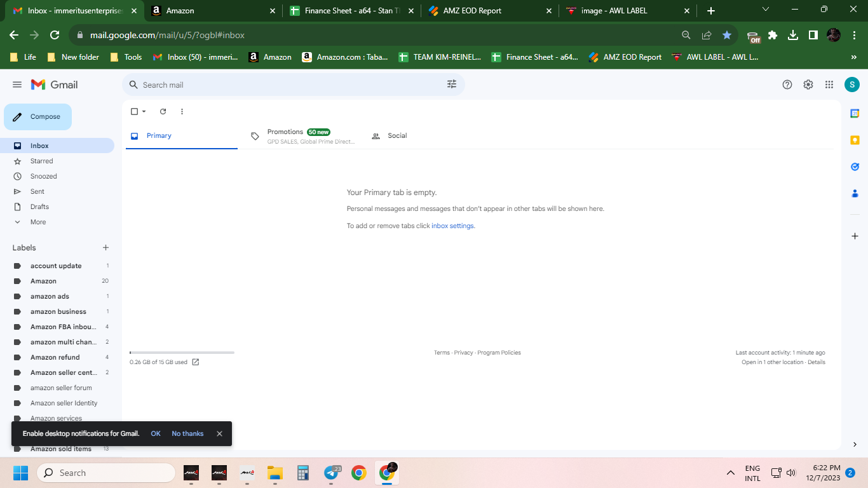The width and height of the screenshot is (868, 488).
Task: Switch to the Primary tab
Action: (x=182, y=136)
